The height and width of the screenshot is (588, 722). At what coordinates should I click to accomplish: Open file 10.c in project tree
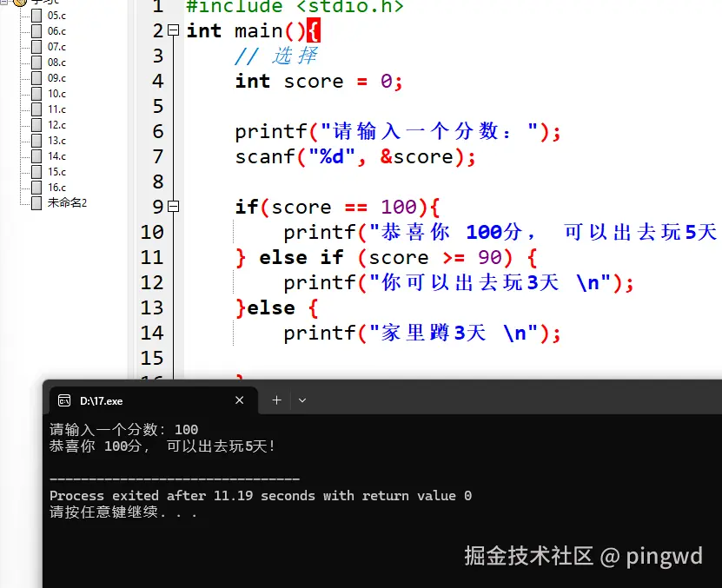coord(56,94)
